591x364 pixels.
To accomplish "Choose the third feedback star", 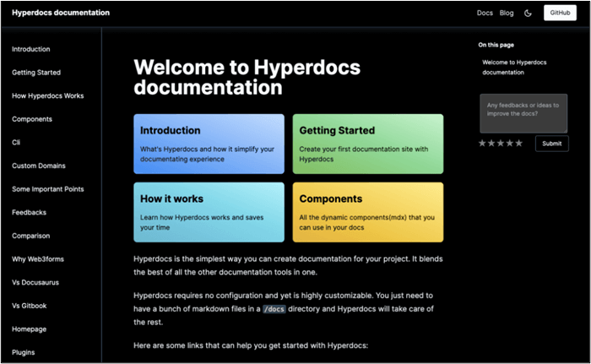I will 501,144.
